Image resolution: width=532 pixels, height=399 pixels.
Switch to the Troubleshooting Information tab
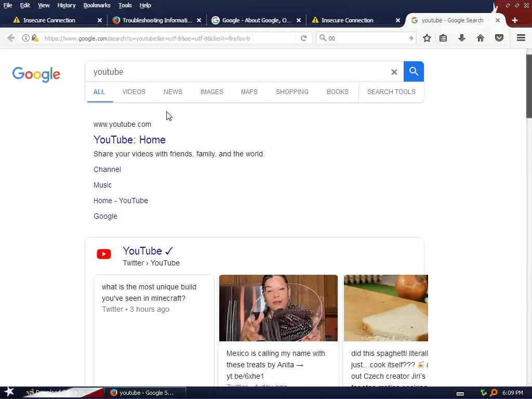[x=156, y=20]
